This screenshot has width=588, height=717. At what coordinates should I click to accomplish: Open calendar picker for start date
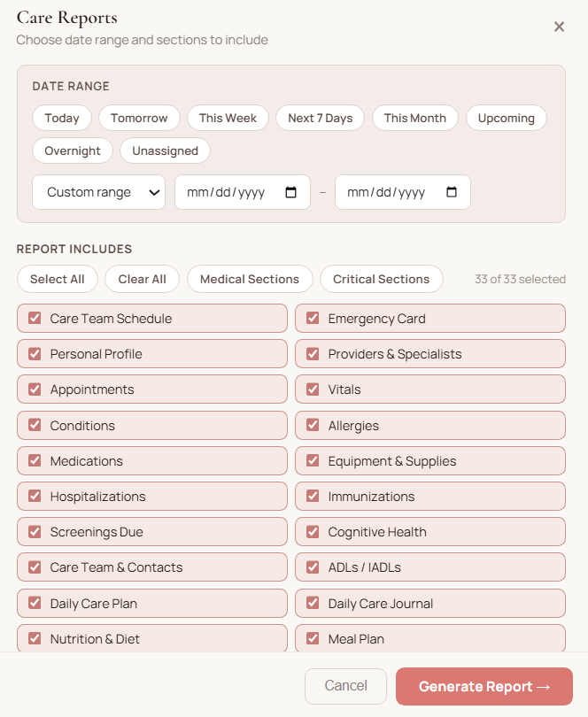[290, 192]
